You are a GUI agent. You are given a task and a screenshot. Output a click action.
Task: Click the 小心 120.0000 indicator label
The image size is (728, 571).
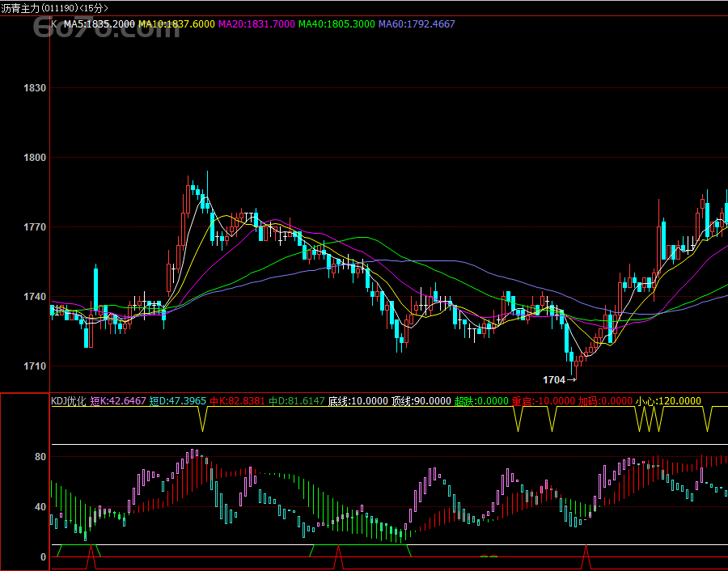pyautogui.click(x=668, y=400)
